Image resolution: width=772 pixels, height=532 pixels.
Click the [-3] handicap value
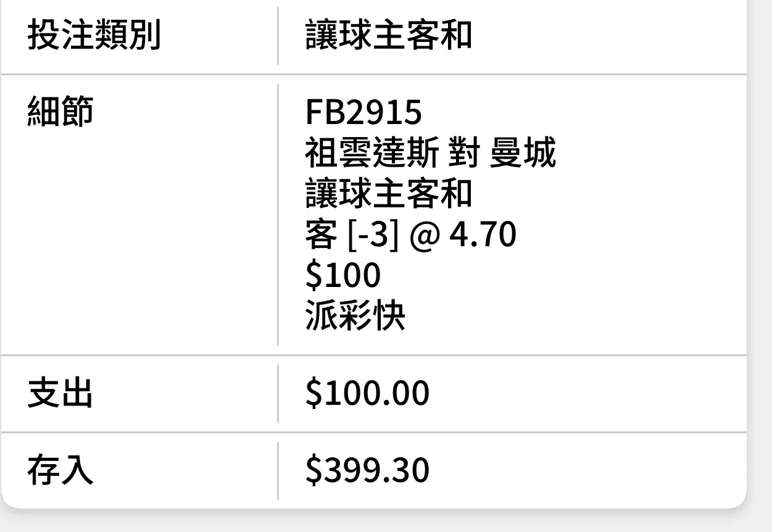(x=373, y=235)
